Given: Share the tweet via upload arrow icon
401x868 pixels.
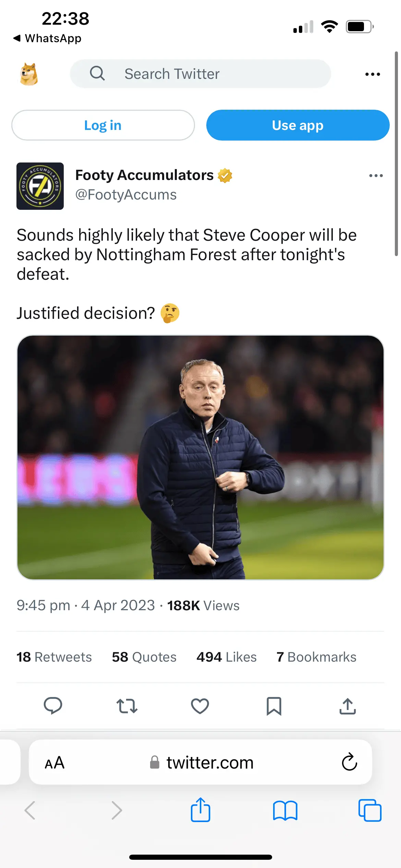Looking at the screenshot, I should point(348,706).
